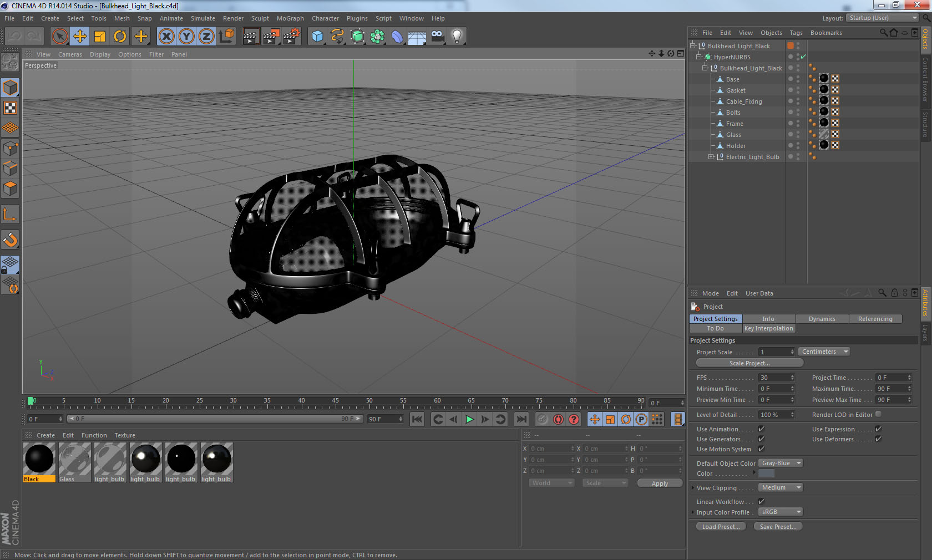Viewport: 932px width, 560px height.
Task: Open the MoGraph menu
Action: (x=290, y=18)
